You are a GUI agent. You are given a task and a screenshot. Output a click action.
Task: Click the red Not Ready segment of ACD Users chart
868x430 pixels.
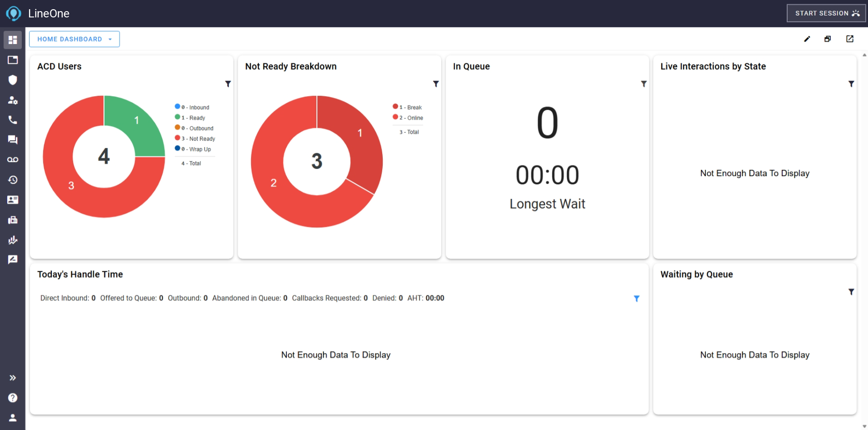pyautogui.click(x=71, y=185)
